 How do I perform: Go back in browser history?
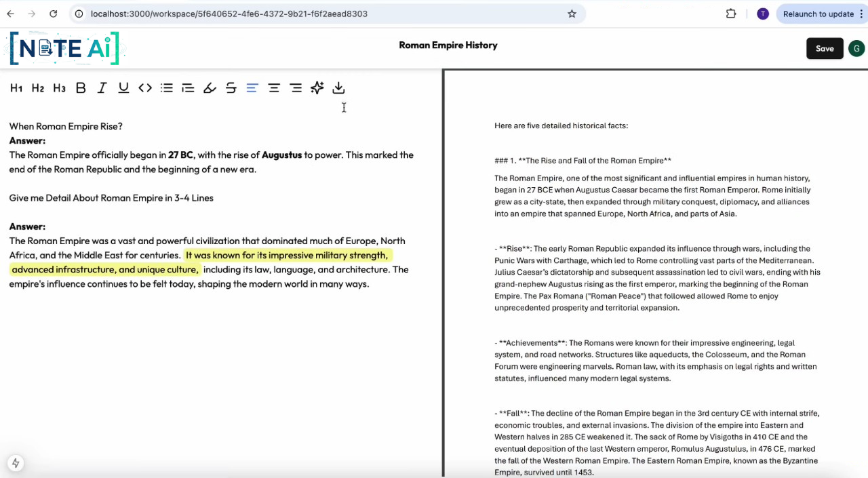10,14
